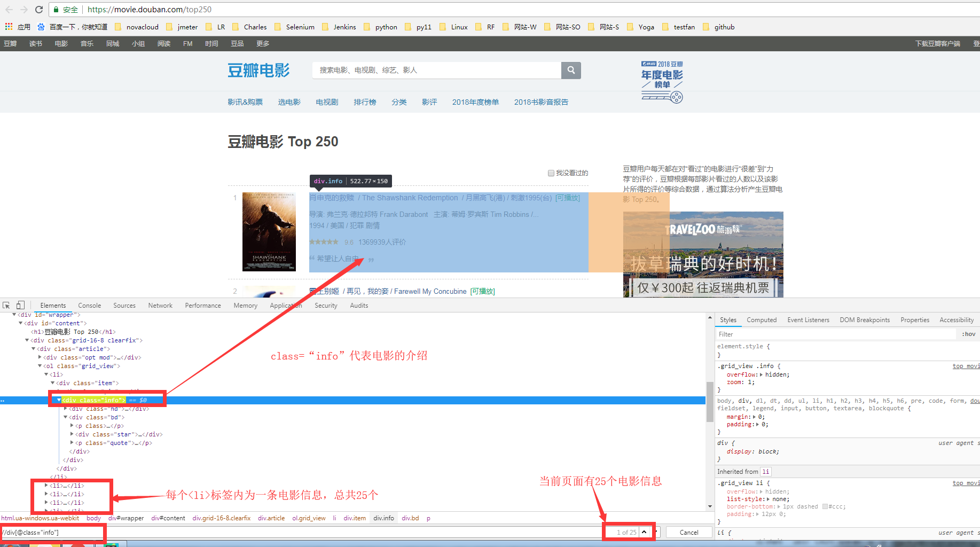Toggle the :hov element state button
Image resolution: width=980 pixels, height=547 pixels.
(968, 334)
